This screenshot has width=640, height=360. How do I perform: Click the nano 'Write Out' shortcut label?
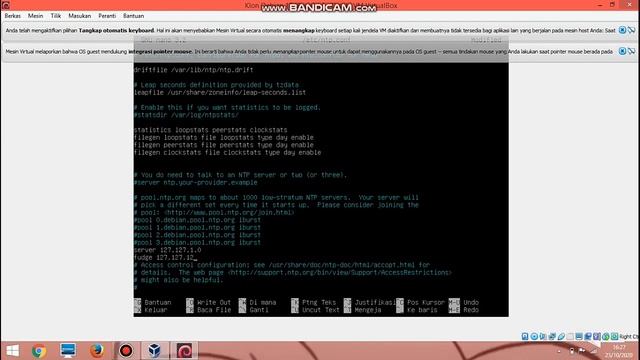[214, 302]
